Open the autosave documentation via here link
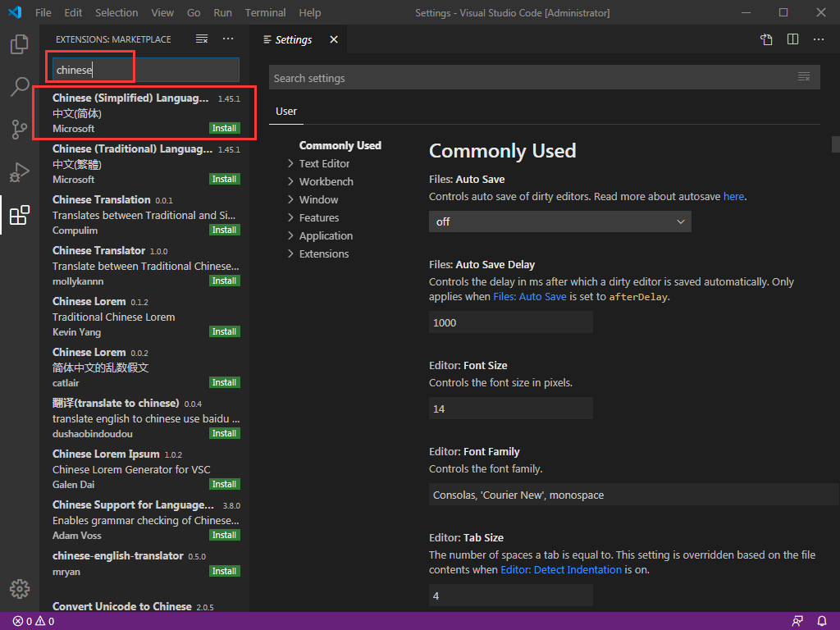 733,196
